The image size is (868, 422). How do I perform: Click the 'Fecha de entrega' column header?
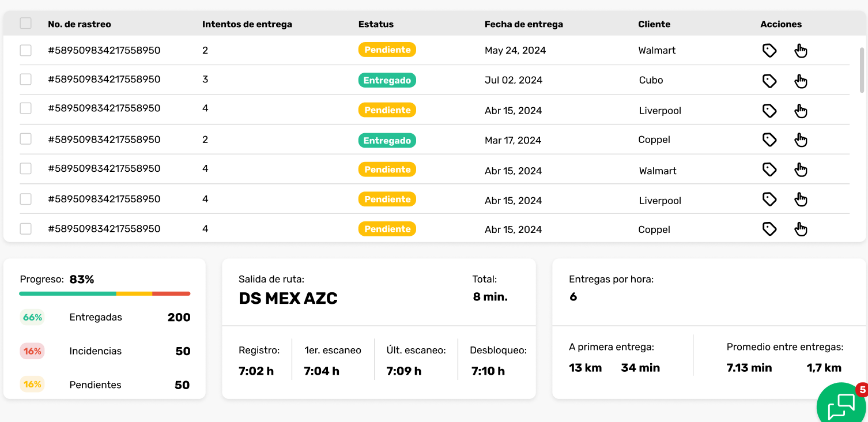tap(524, 24)
